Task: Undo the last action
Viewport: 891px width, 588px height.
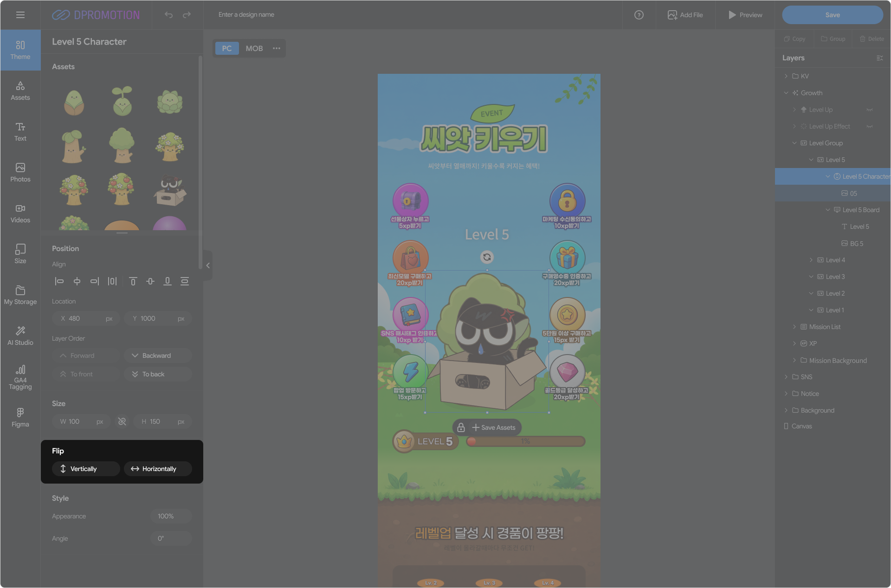Action: pos(168,15)
